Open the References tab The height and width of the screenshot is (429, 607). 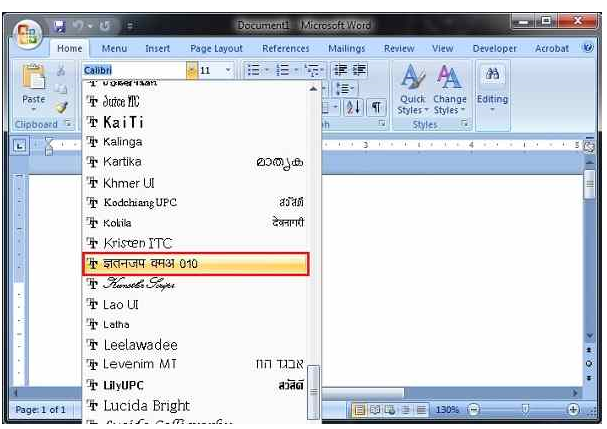[285, 48]
